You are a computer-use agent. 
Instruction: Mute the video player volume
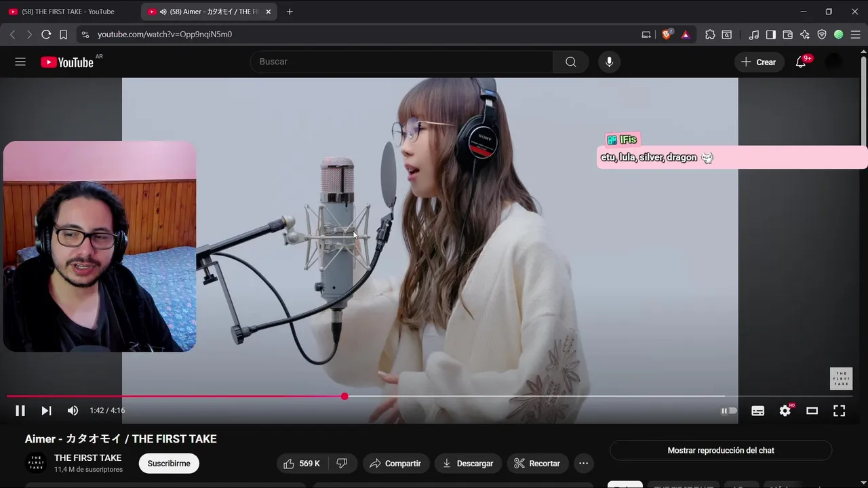[73, 411]
